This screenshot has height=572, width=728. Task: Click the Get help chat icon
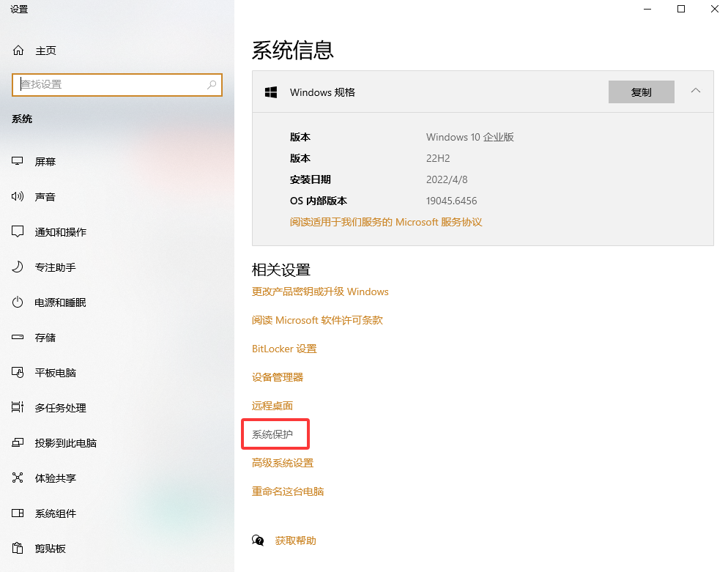tap(258, 541)
